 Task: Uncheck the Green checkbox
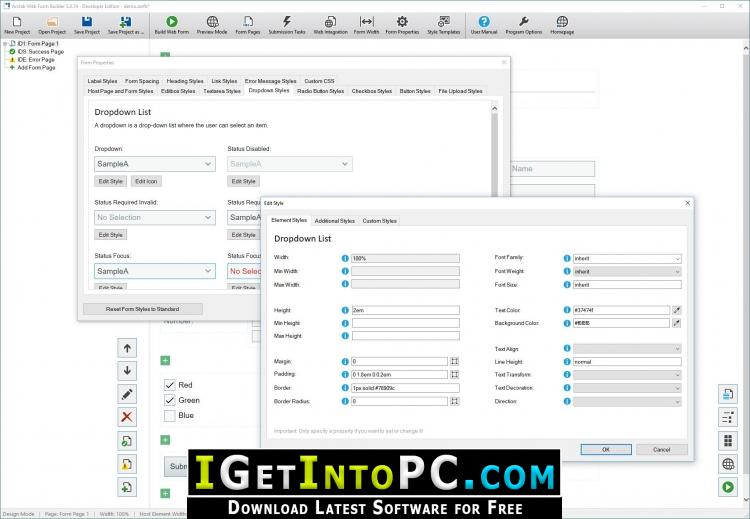170,400
